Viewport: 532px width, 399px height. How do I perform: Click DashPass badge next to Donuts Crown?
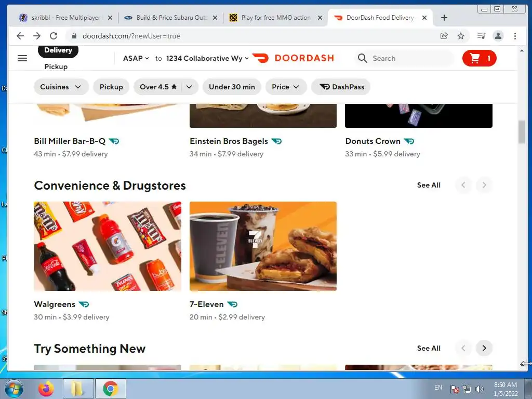pyautogui.click(x=409, y=141)
